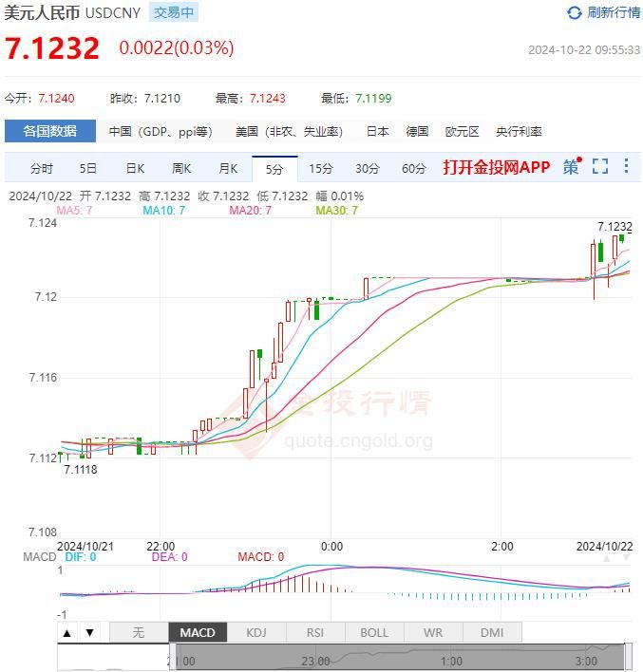
Task: Open the 德国 data link
Action: (417, 132)
